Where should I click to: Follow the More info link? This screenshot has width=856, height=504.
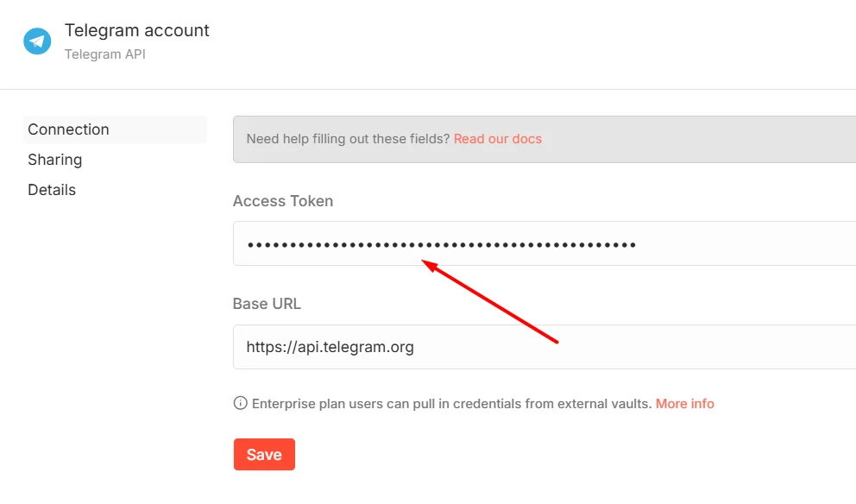(684, 404)
